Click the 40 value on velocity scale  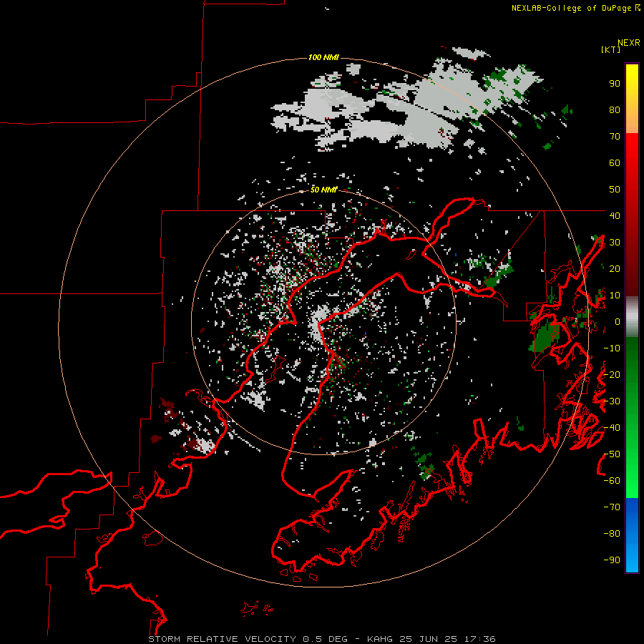coord(615,215)
